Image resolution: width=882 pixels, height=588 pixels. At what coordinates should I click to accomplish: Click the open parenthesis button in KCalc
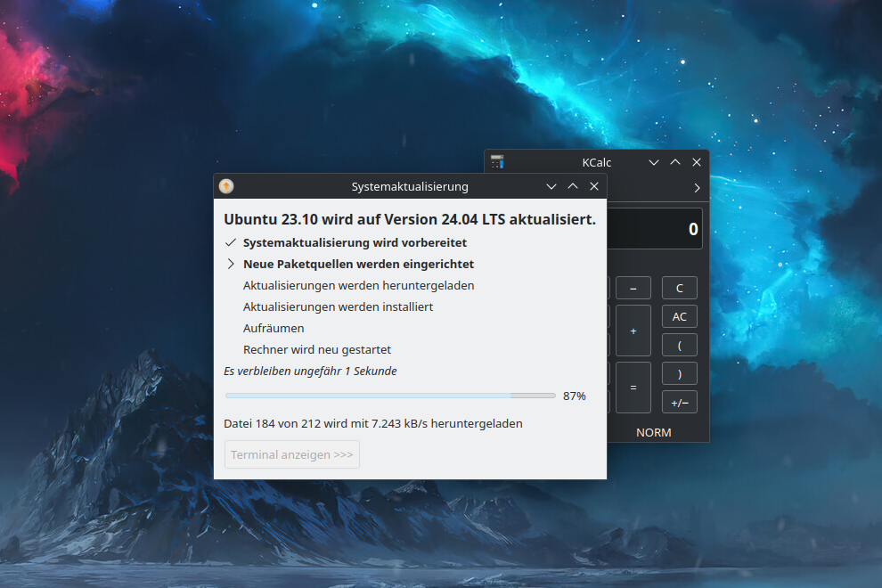tap(680, 346)
